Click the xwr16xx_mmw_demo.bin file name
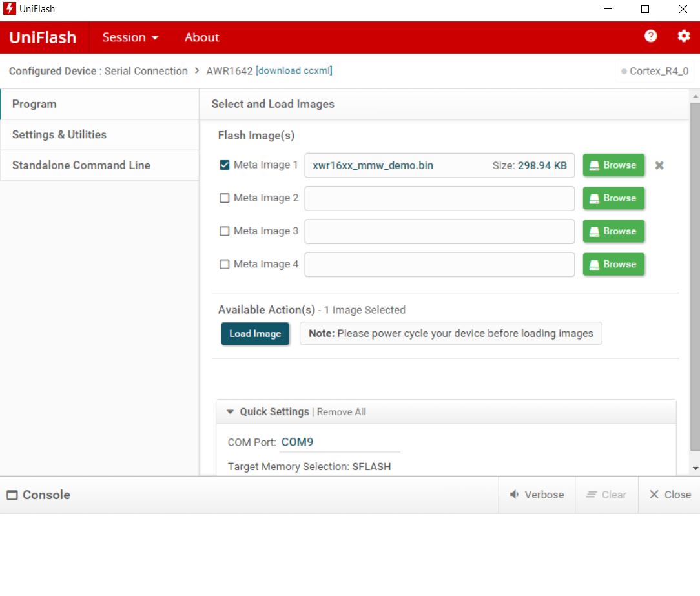This screenshot has width=700, height=596. click(x=373, y=166)
